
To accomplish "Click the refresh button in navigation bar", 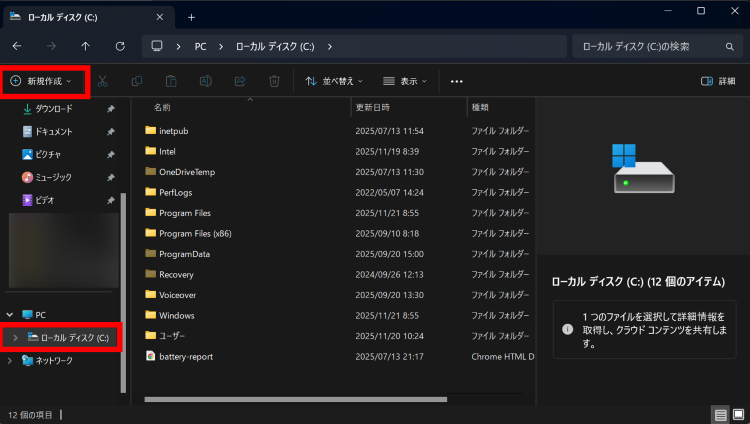I will tap(120, 46).
